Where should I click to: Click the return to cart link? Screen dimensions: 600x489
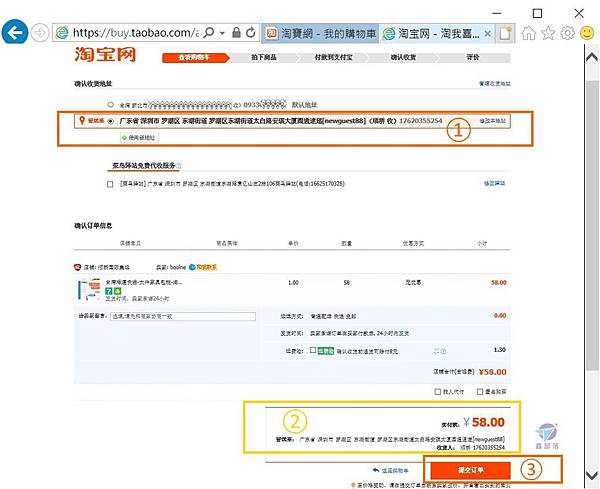(x=391, y=470)
